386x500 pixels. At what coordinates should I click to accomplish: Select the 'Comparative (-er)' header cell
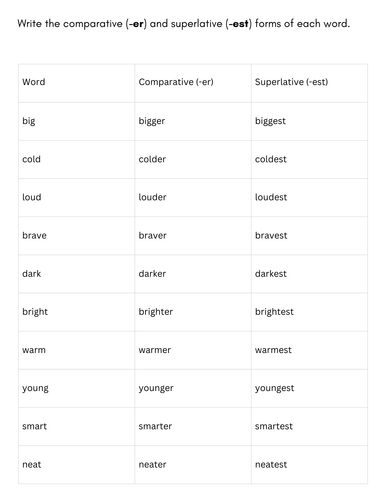[193, 83]
